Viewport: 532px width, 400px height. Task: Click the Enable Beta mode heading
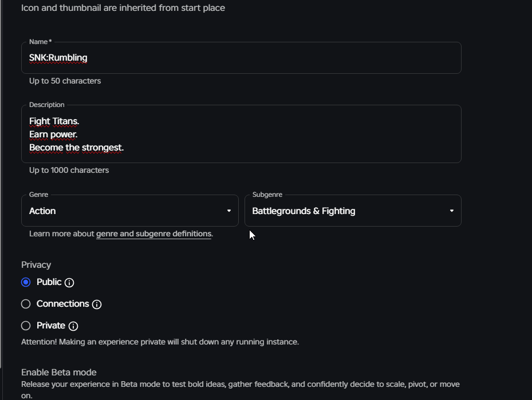click(x=59, y=373)
